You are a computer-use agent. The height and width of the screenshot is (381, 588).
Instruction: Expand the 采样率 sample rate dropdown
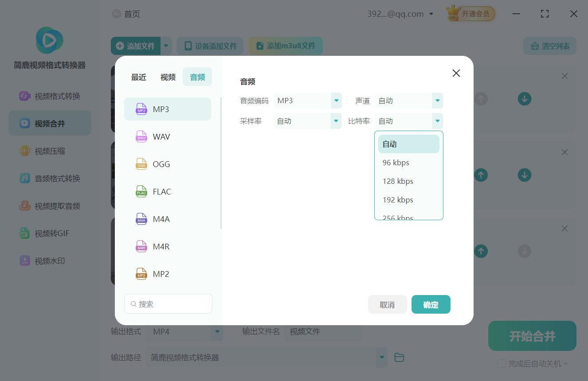click(307, 121)
